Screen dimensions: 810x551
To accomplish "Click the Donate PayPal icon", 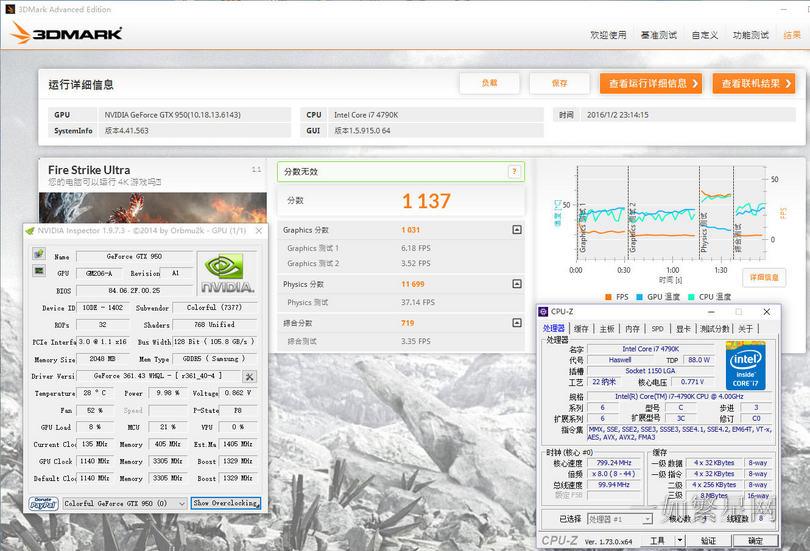I will 43,503.
